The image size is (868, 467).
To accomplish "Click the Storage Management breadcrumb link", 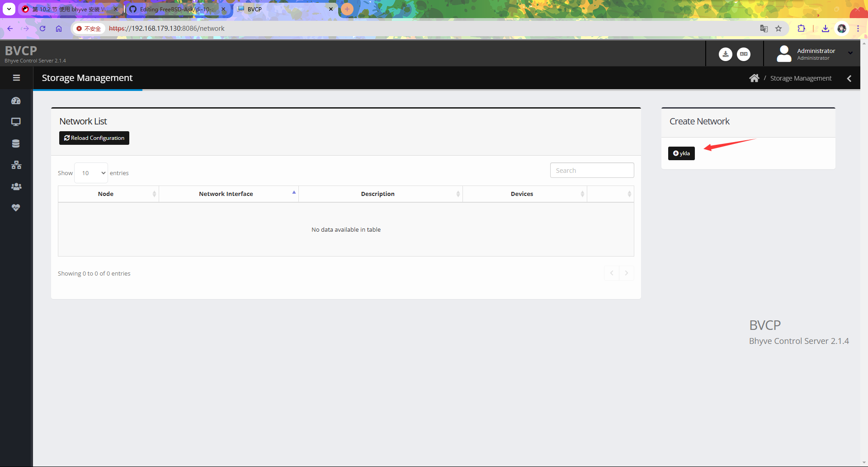I will click(801, 78).
